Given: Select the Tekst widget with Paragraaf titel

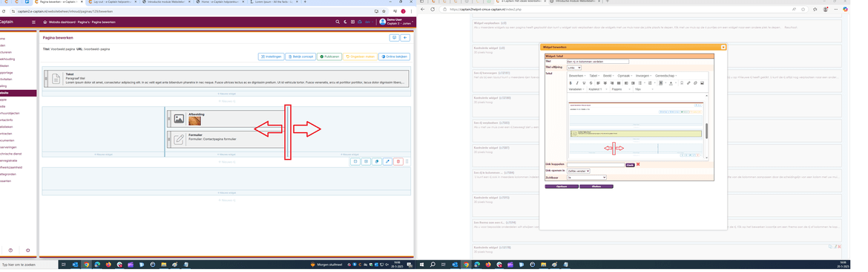Looking at the screenshot, I should 226,78.
